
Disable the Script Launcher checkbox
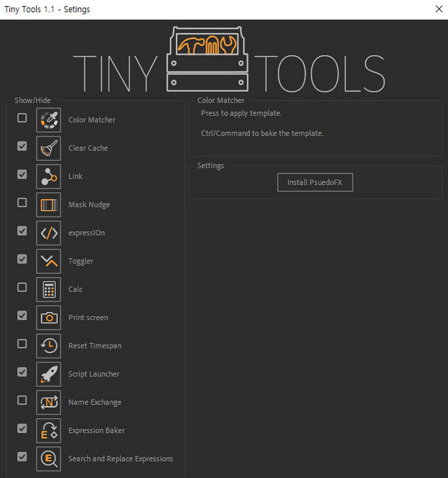[22, 372]
